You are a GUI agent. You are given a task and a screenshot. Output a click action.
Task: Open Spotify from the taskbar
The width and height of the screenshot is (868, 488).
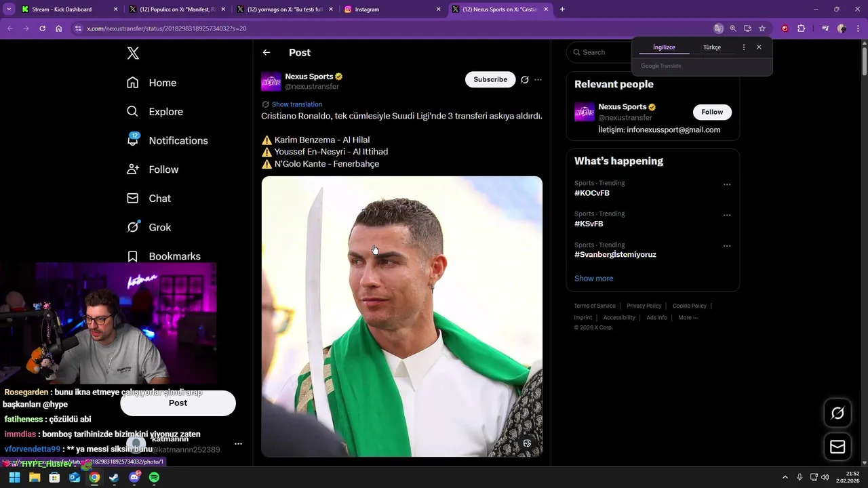click(x=154, y=477)
